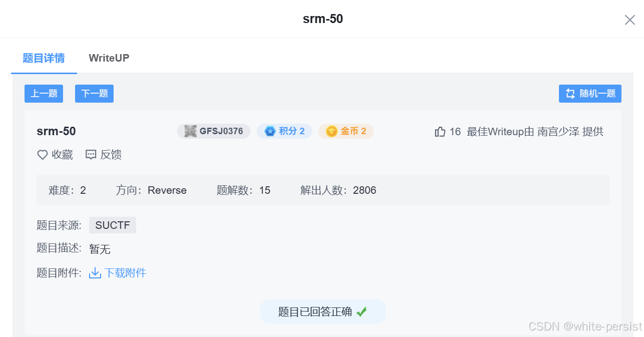Toggle favorite status via 收藏 control
This screenshot has height=337, width=644.
[x=55, y=155]
